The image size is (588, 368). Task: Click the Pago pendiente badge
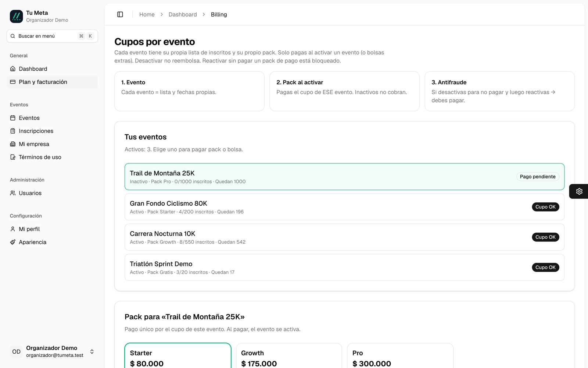click(538, 177)
